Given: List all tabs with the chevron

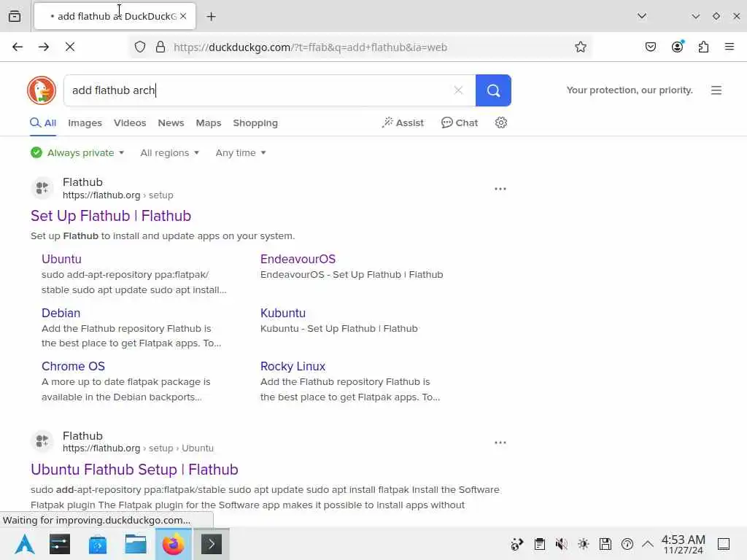Looking at the screenshot, I should pos(642,16).
